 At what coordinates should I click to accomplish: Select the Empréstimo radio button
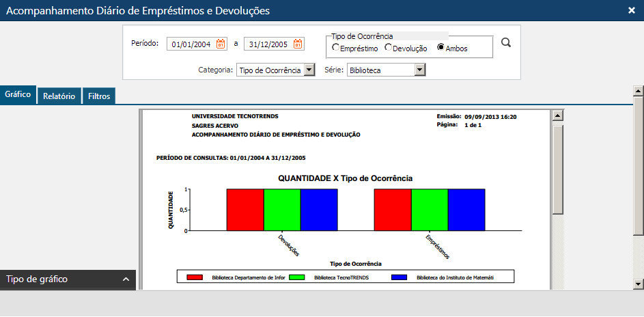335,48
